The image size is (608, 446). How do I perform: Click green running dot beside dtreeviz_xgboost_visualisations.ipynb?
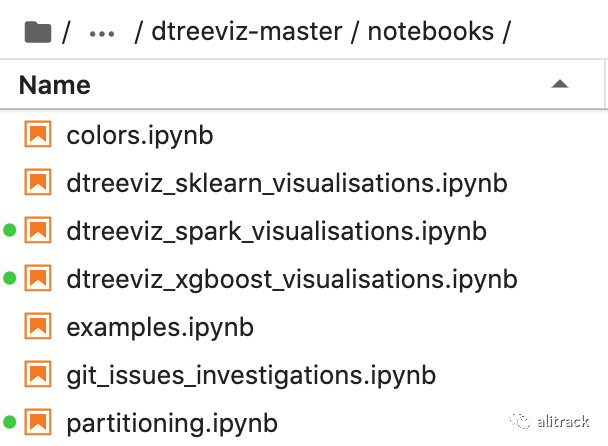click(10, 278)
